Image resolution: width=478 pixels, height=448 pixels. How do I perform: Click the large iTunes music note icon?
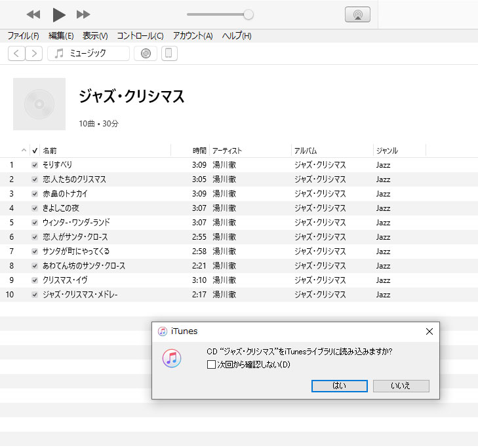click(172, 358)
